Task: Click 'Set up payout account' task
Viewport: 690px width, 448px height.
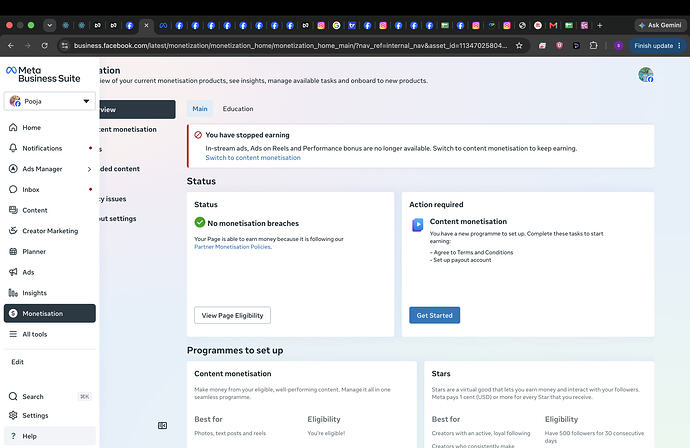Action: click(461, 260)
